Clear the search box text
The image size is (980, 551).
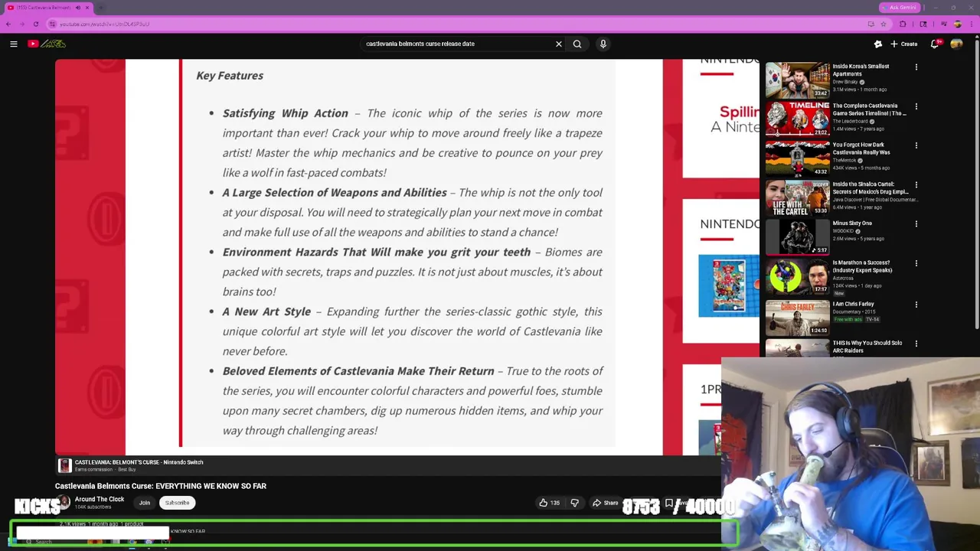pos(559,44)
